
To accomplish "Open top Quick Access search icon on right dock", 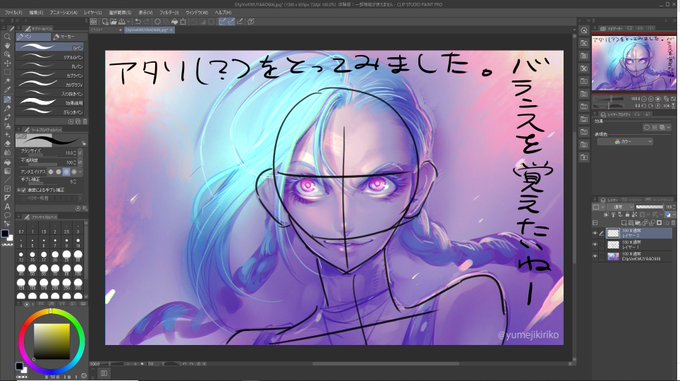I will 584,30.
